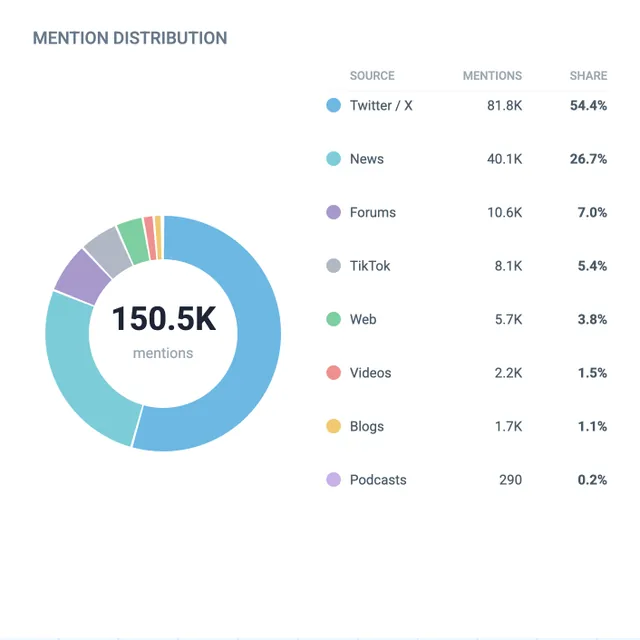Click the 8.1K mentions value

click(508, 266)
